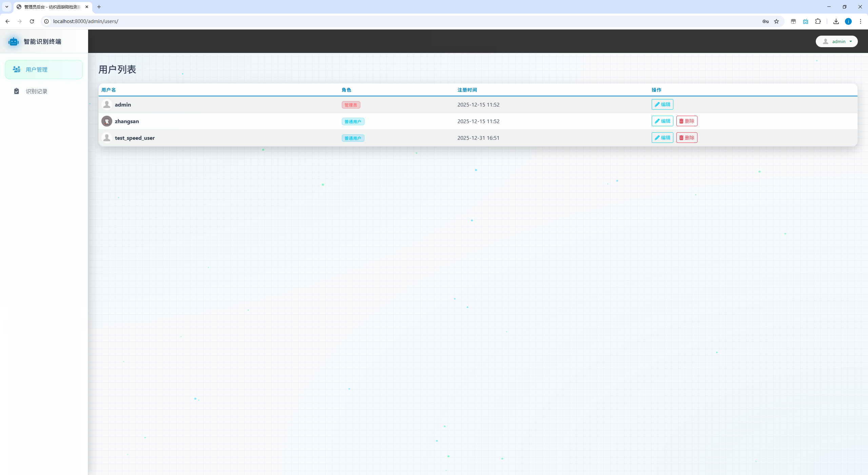Edit the admin user

[662, 104]
